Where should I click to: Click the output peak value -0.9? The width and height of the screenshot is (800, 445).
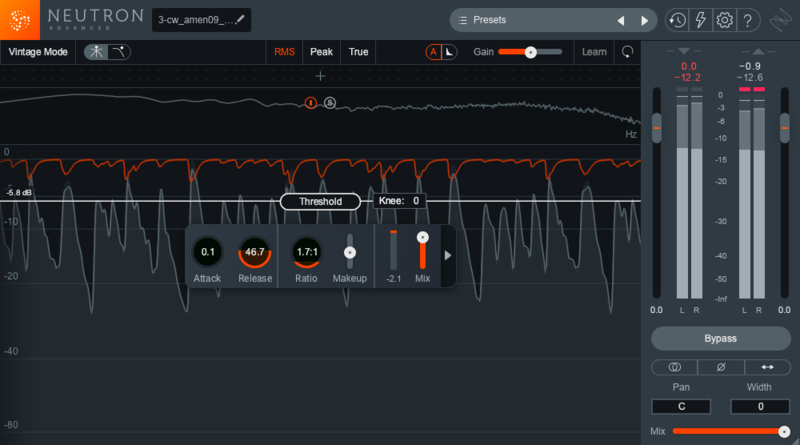(x=749, y=66)
